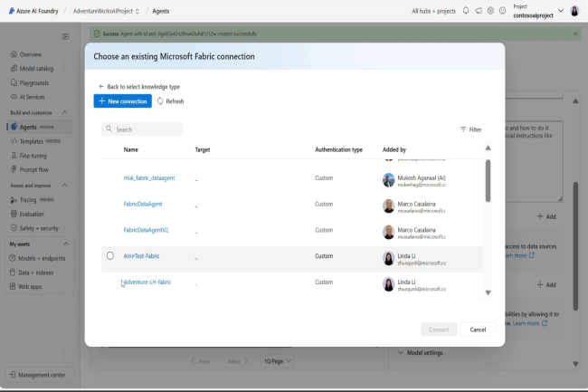588x392 pixels.
Task: Open the settings gear icon
Action: tap(490, 11)
